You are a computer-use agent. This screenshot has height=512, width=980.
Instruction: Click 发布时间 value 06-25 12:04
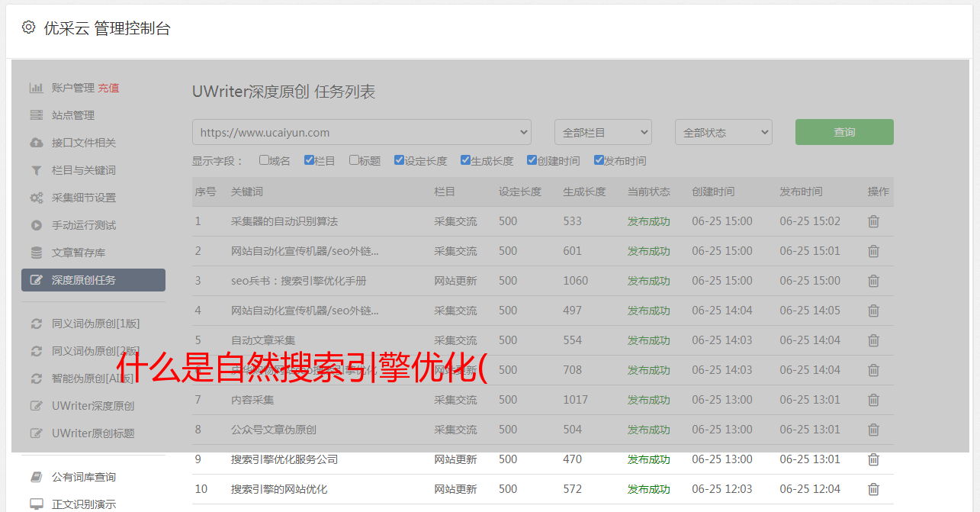point(810,489)
